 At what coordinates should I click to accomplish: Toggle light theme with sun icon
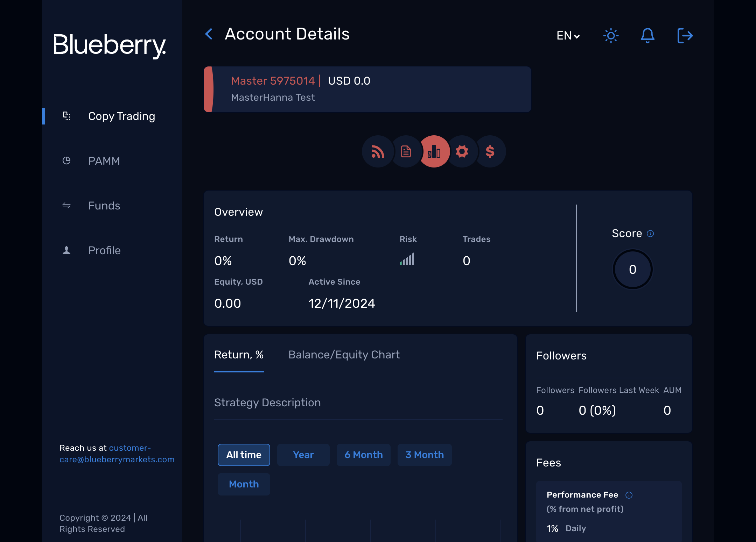[x=611, y=36]
